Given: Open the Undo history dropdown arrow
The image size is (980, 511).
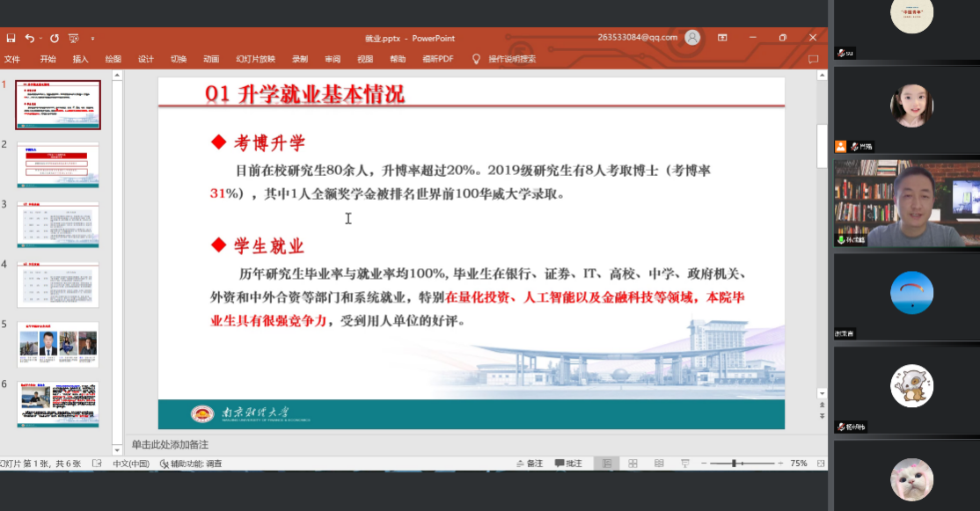Looking at the screenshot, I should [x=40, y=39].
